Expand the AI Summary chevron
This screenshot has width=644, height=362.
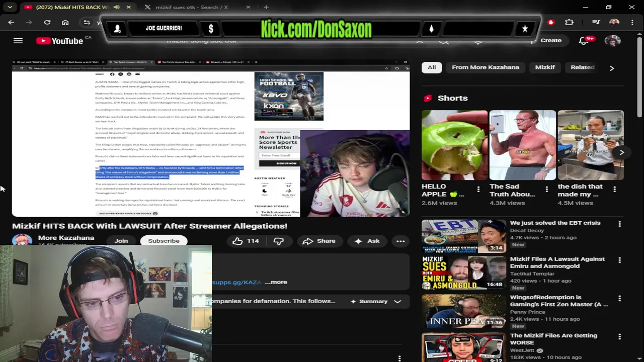[397, 301]
